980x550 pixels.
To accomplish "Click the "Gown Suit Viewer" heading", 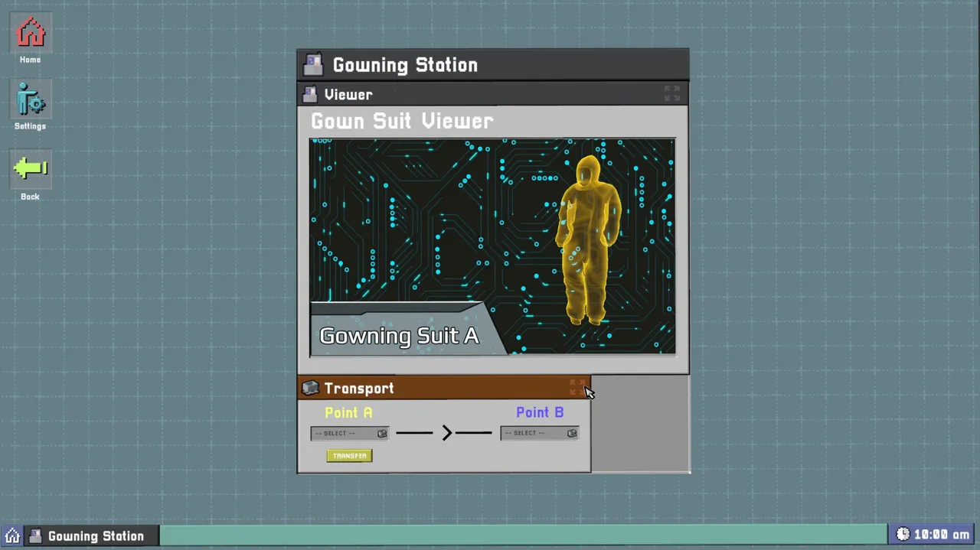I will point(402,121).
